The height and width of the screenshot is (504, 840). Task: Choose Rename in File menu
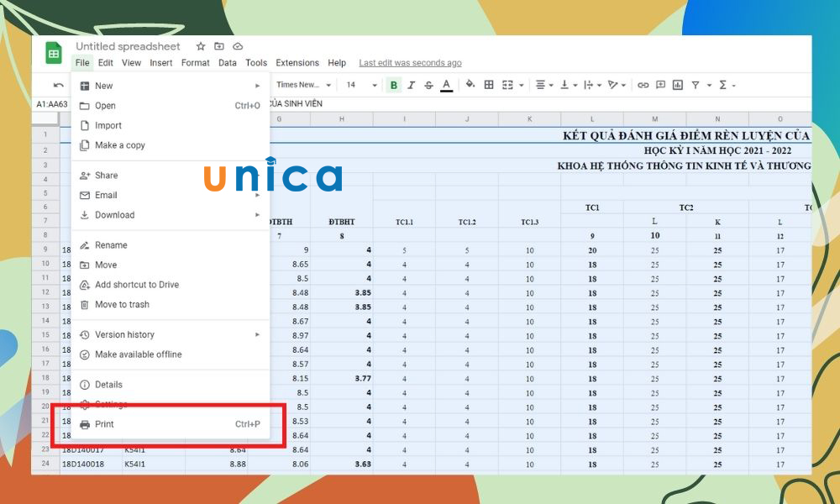coord(171,244)
